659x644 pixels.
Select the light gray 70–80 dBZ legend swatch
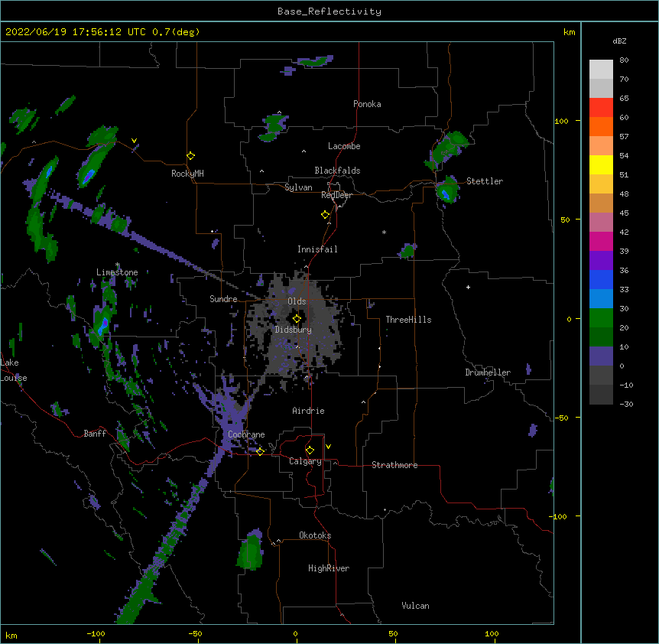[601, 70]
